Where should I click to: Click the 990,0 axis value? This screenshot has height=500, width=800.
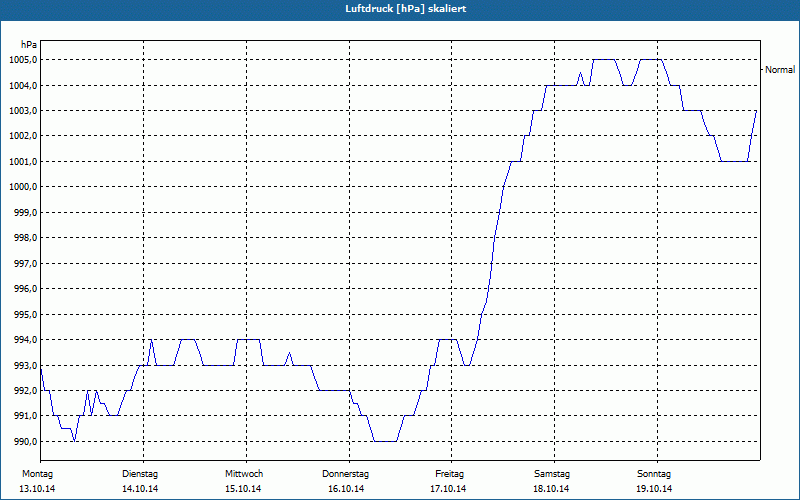[26, 441]
